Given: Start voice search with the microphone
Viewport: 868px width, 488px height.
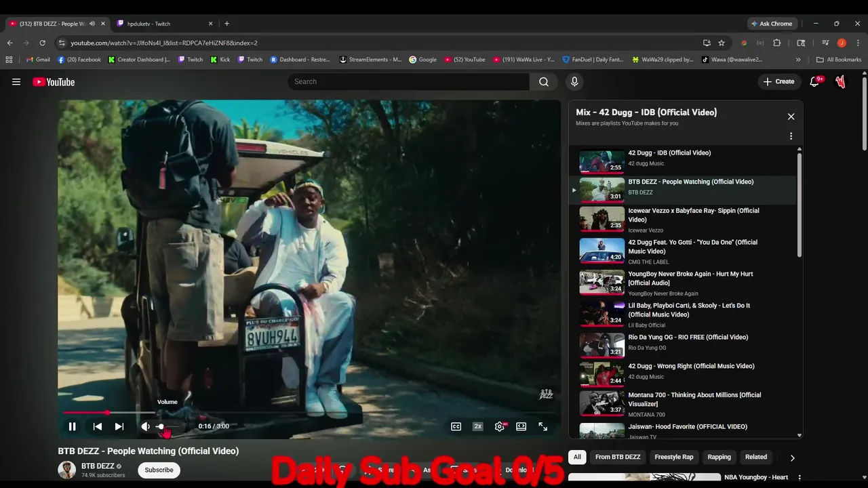Looking at the screenshot, I should [574, 81].
